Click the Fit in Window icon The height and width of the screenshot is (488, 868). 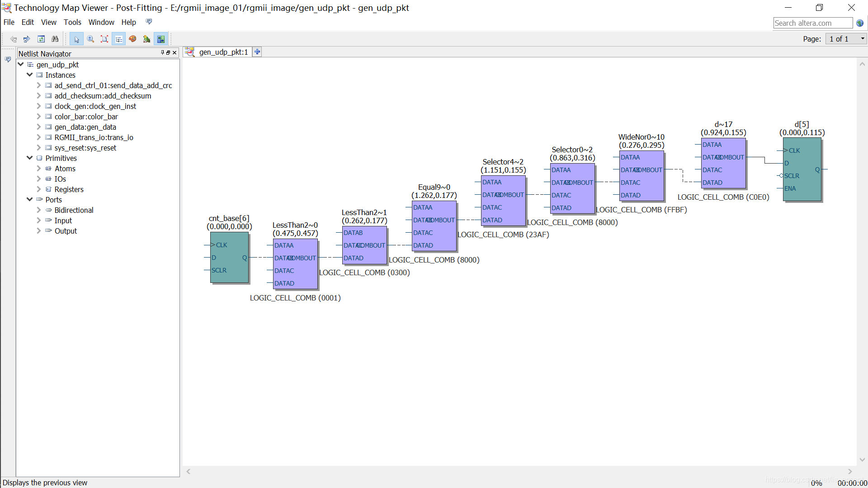click(x=104, y=39)
